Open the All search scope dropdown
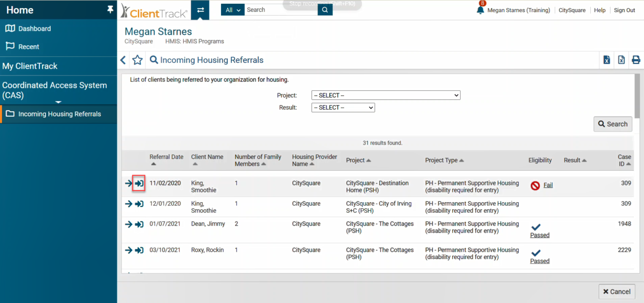This screenshot has height=303, width=644. (x=232, y=9)
